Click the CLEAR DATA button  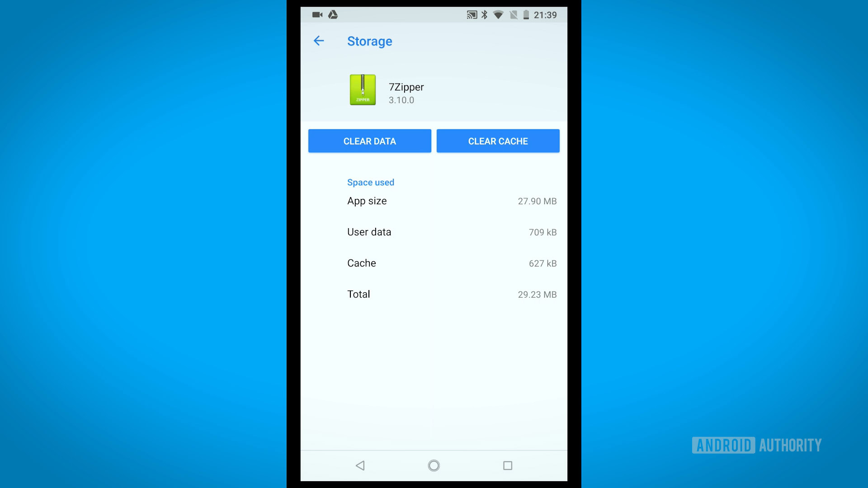(x=370, y=141)
